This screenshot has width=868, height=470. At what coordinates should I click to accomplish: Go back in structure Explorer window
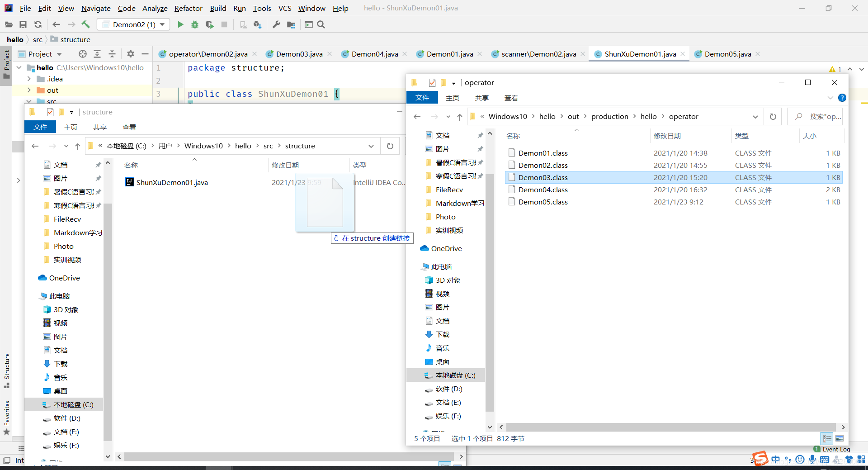(35, 146)
